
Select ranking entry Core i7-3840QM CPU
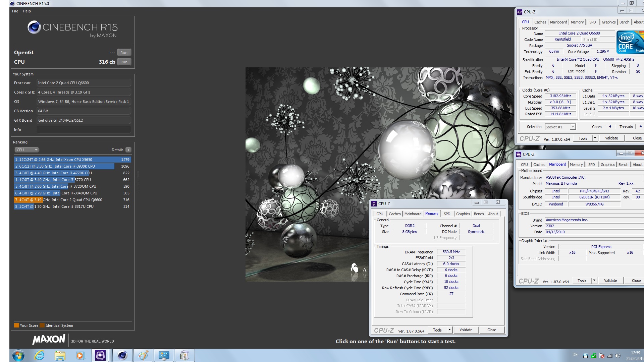[x=72, y=193]
